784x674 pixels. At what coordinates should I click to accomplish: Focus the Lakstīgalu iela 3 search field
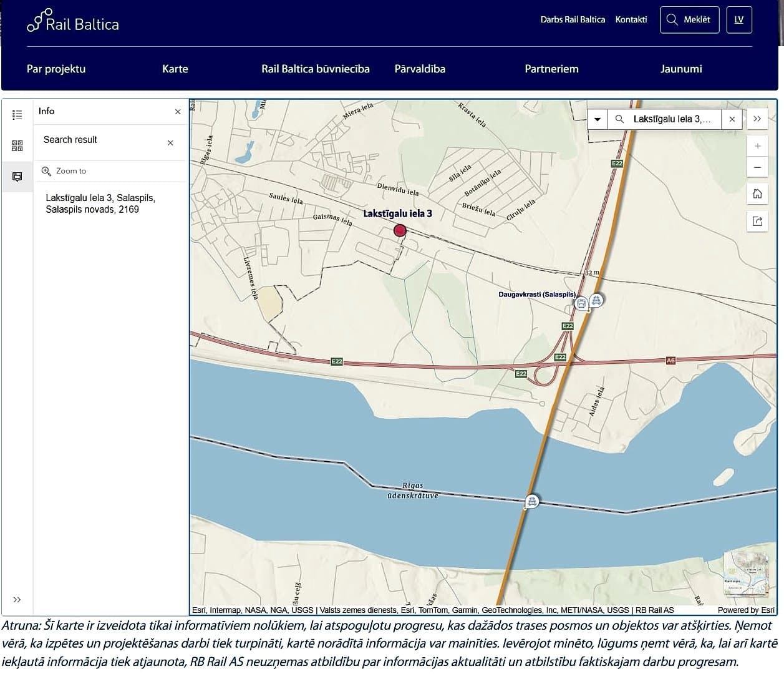[x=672, y=119]
